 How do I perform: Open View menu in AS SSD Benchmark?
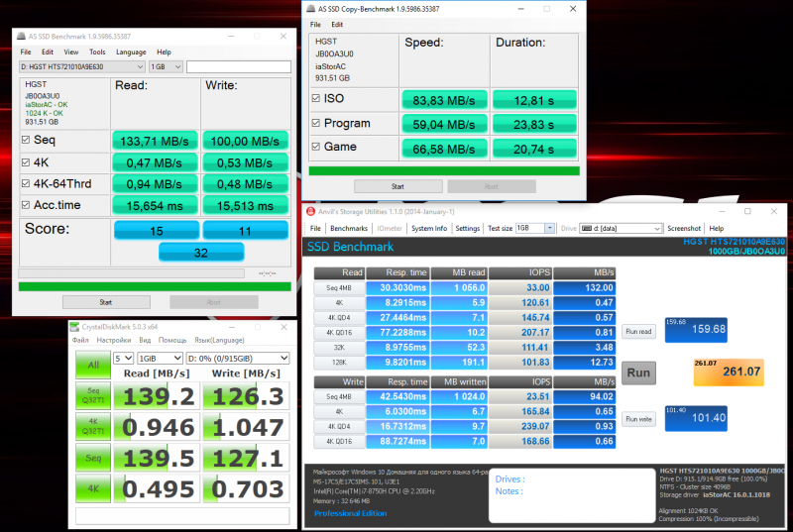click(x=71, y=53)
